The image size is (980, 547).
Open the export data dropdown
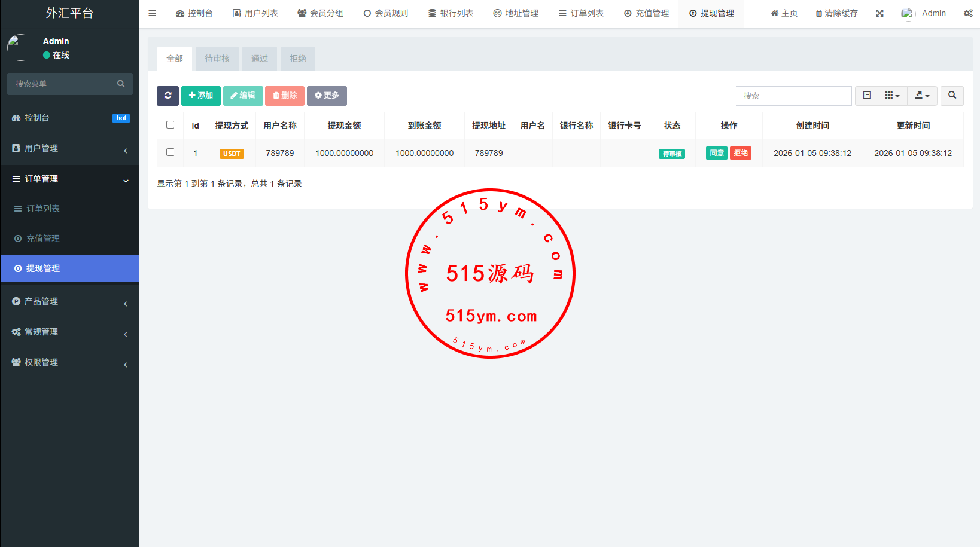(x=922, y=96)
